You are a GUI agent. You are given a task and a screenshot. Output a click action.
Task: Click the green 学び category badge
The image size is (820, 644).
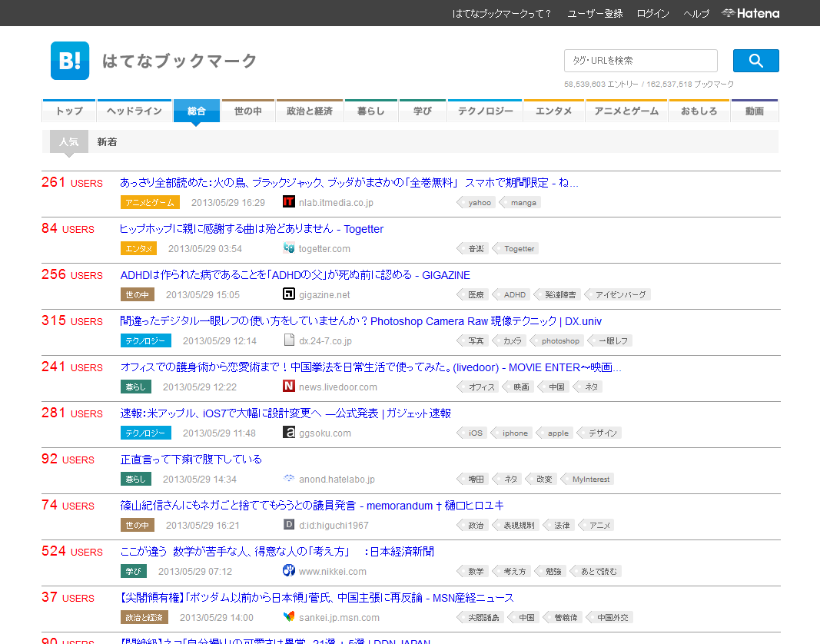[x=134, y=571]
